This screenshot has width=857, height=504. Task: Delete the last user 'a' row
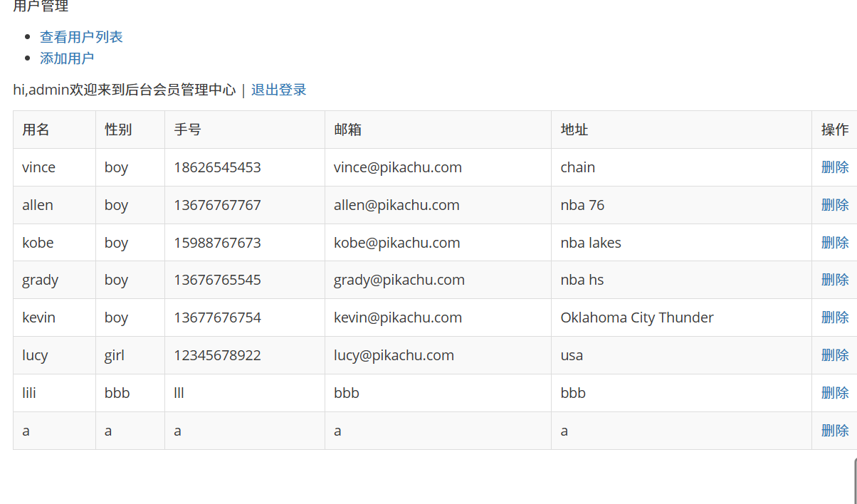tap(834, 431)
